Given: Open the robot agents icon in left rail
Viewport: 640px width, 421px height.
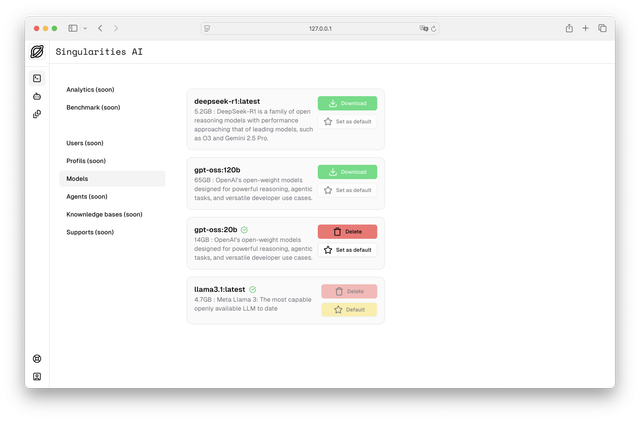Looking at the screenshot, I should pyautogui.click(x=37, y=96).
